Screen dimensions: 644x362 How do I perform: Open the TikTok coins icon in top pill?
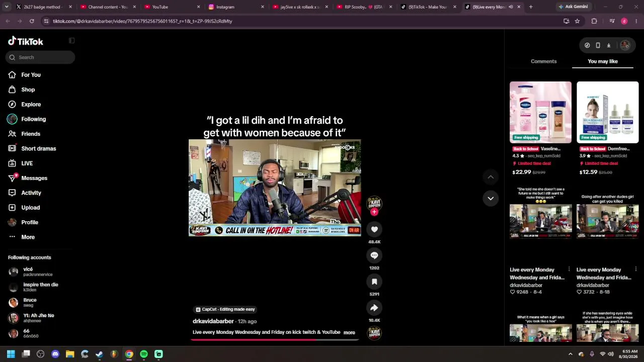point(587,45)
